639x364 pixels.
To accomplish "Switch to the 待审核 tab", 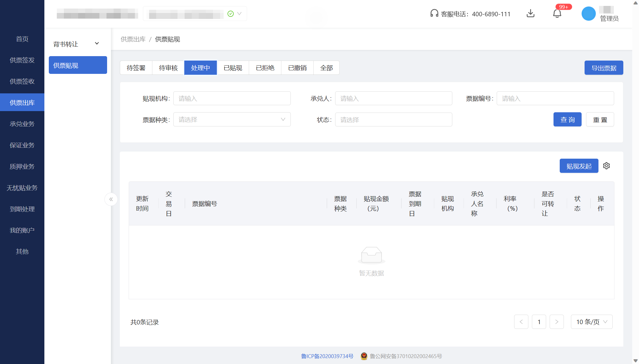I will coord(168,68).
